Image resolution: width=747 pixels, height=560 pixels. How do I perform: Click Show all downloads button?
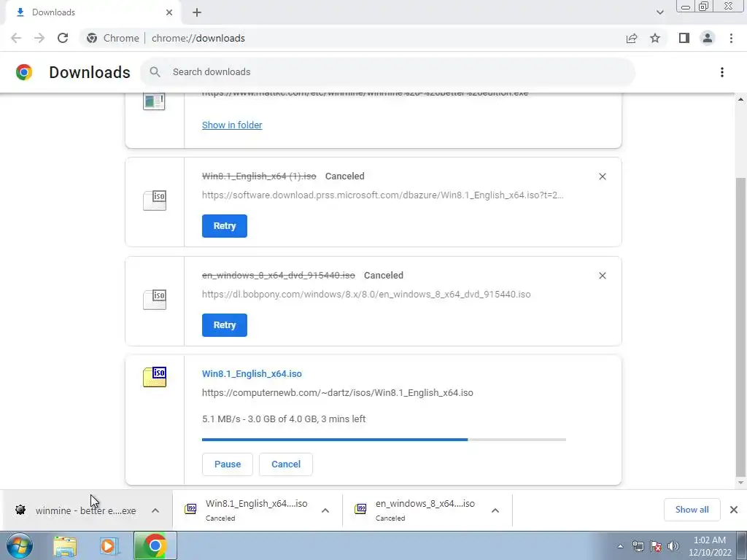pyautogui.click(x=692, y=510)
